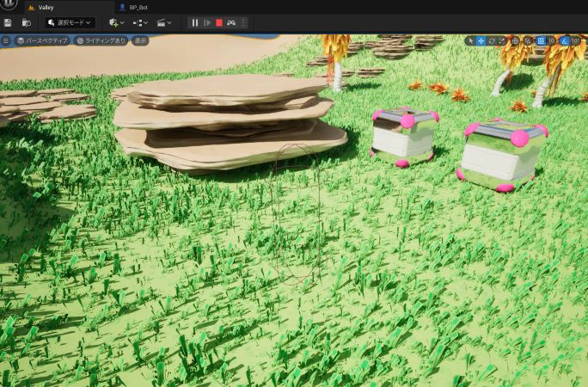The width and height of the screenshot is (588, 387).
Task: Select the large stacked flat rock
Action: 230,124
